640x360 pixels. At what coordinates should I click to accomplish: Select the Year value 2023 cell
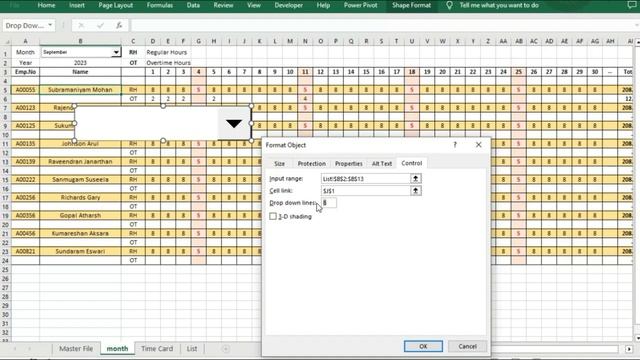[x=80, y=63]
